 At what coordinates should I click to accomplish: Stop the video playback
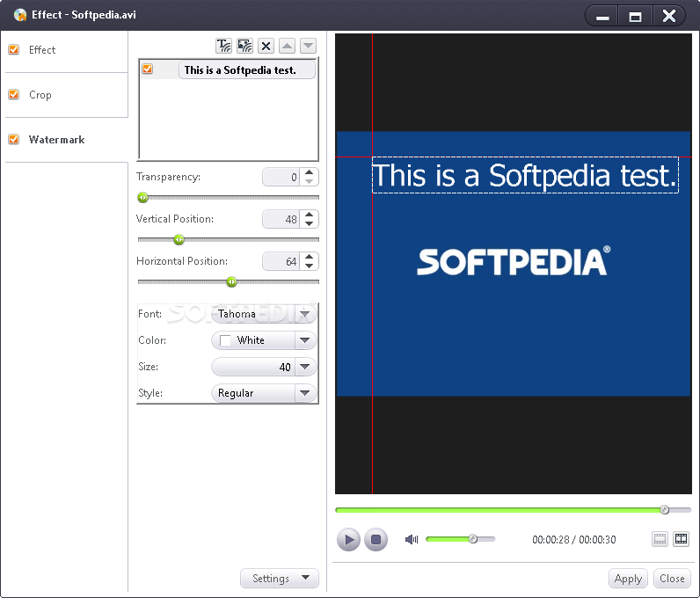pyautogui.click(x=376, y=539)
